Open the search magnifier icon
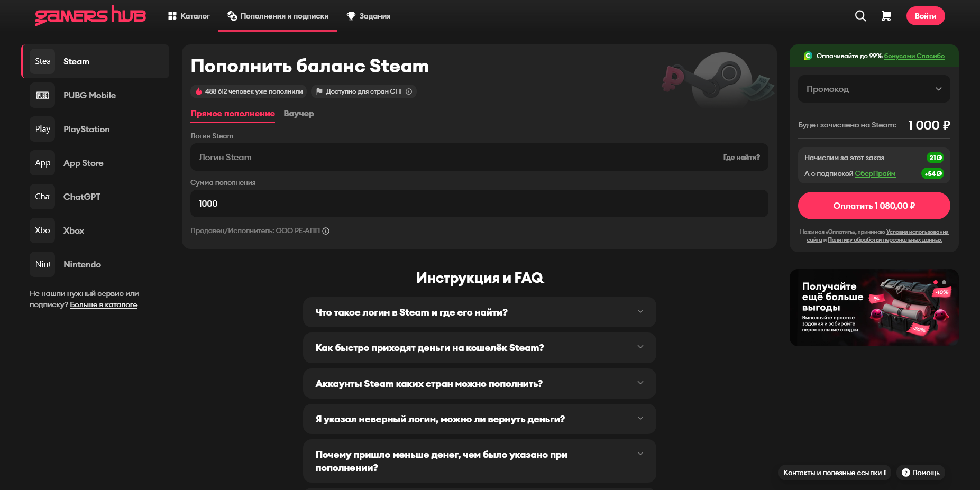 [x=860, y=16]
